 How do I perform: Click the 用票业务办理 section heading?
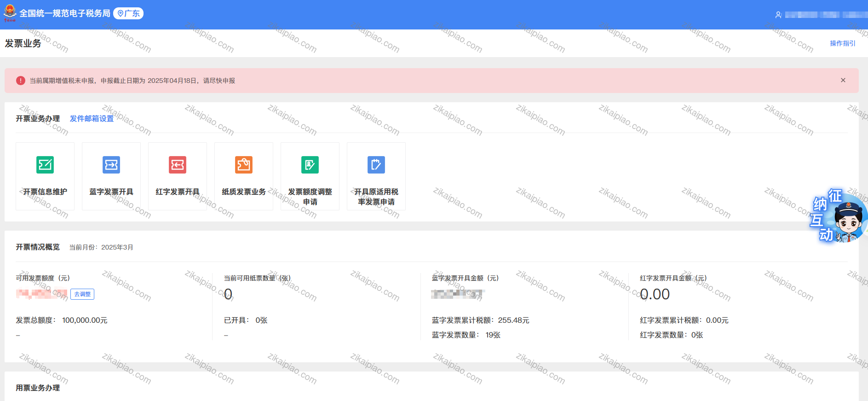(x=38, y=388)
